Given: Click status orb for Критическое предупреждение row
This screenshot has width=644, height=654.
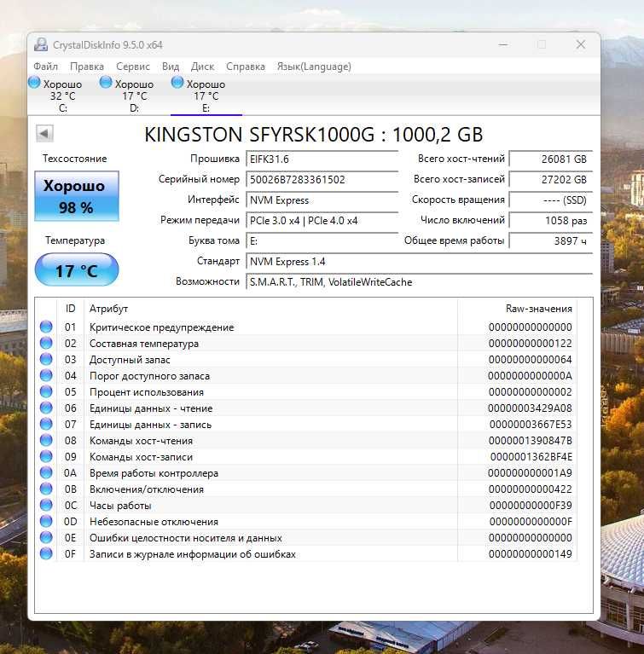Looking at the screenshot, I should point(46,327).
